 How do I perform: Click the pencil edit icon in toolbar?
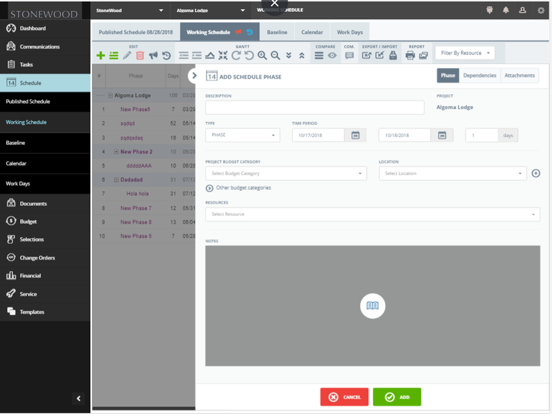pos(127,55)
